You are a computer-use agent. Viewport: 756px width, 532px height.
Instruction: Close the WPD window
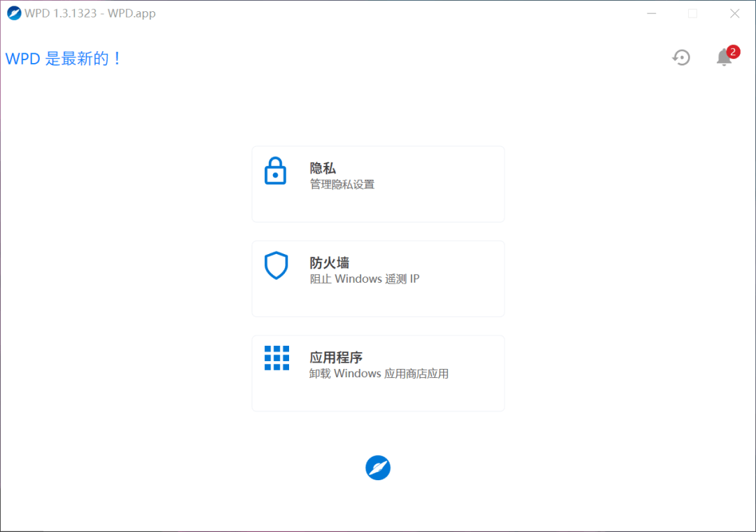pyautogui.click(x=734, y=13)
